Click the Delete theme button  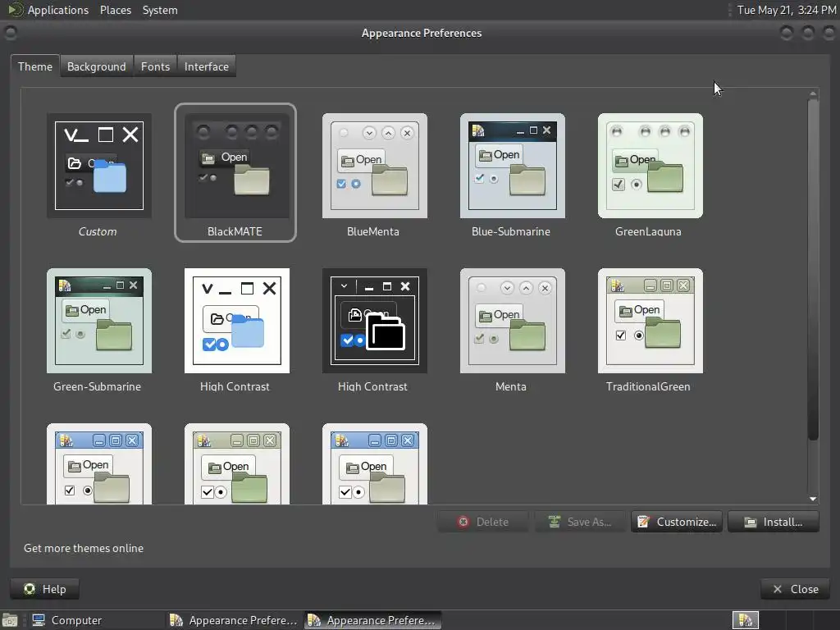tap(482, 522)
